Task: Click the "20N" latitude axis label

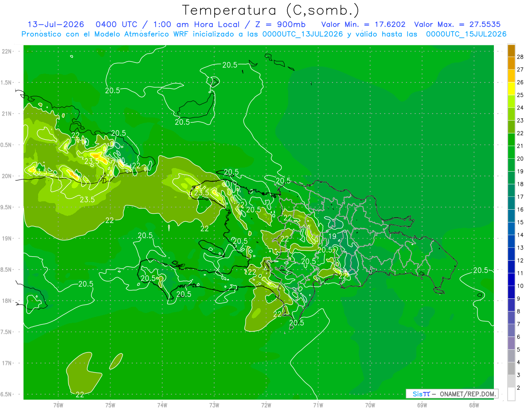Action: pyautogui.click(x=7, y=176)
